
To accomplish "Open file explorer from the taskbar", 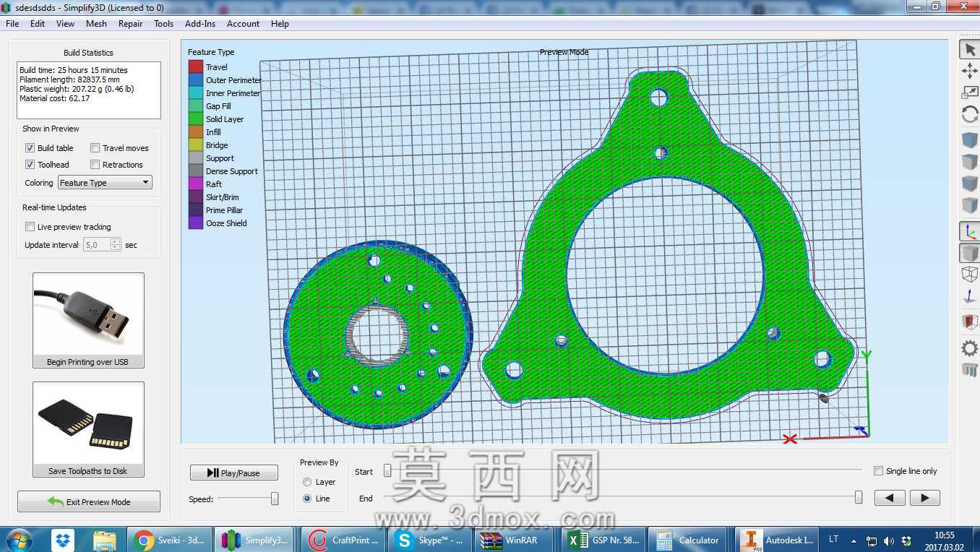I will tap(105, 540).
